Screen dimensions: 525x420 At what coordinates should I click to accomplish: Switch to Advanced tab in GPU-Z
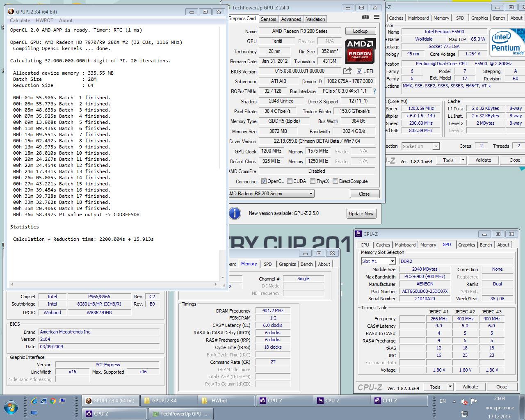(x=291, y=19)
